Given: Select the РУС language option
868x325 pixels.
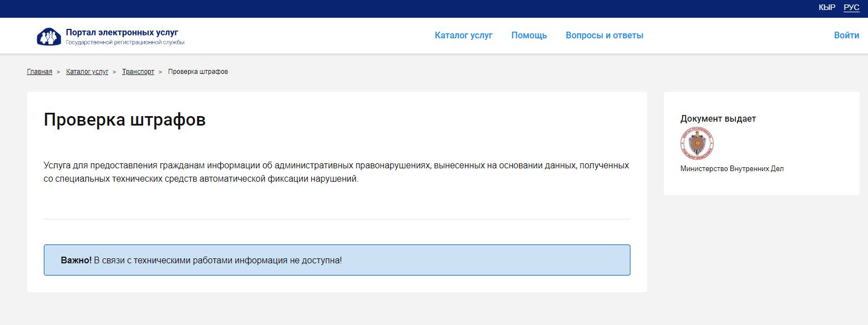Looking at the screenshot, I should pos(851,8).
